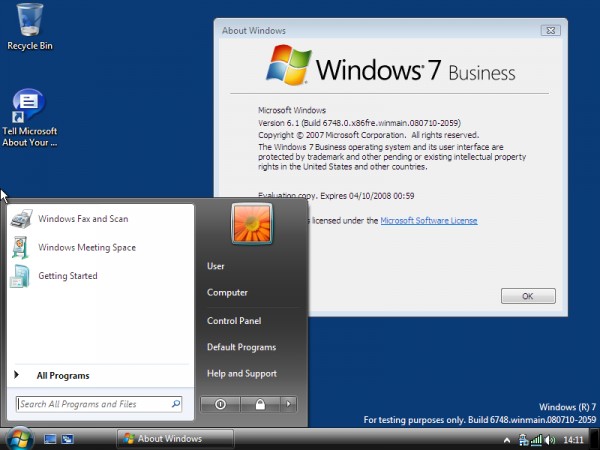Click the search magnifier icon

(x=176, y=404)
